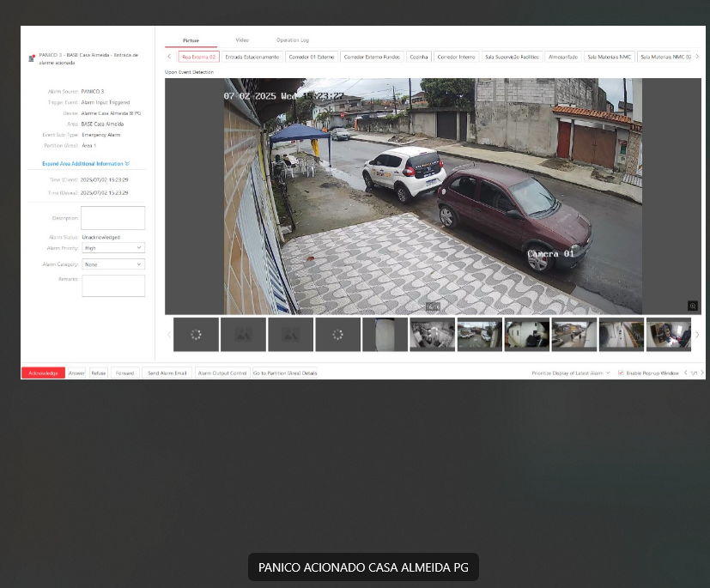Open the Alarm Priority dropdown set to High

click(112, 247)
